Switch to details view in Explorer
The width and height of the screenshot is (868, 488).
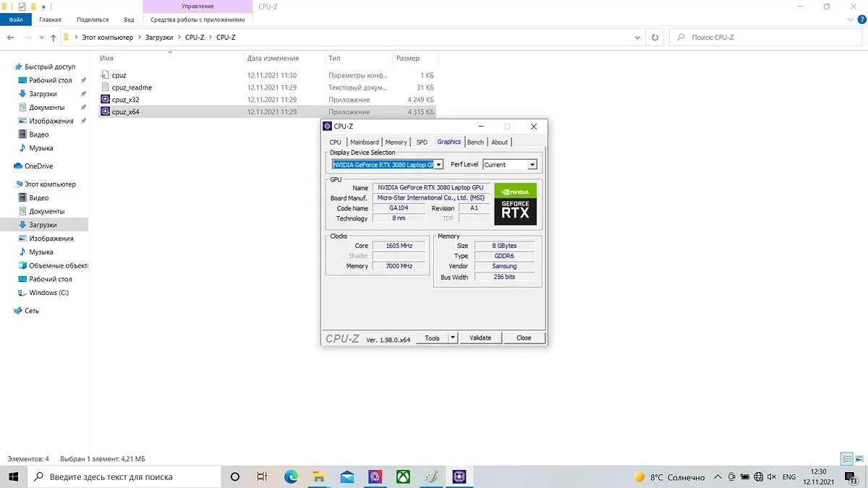(846, 459)
